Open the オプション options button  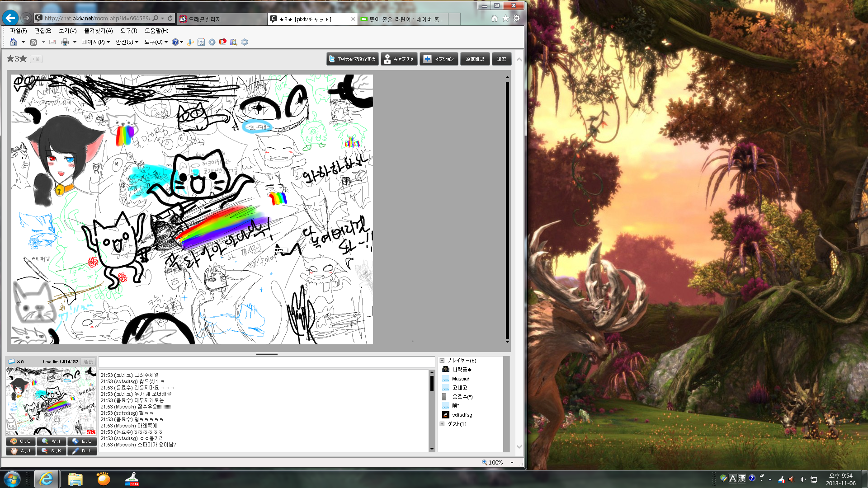[439, 59]
